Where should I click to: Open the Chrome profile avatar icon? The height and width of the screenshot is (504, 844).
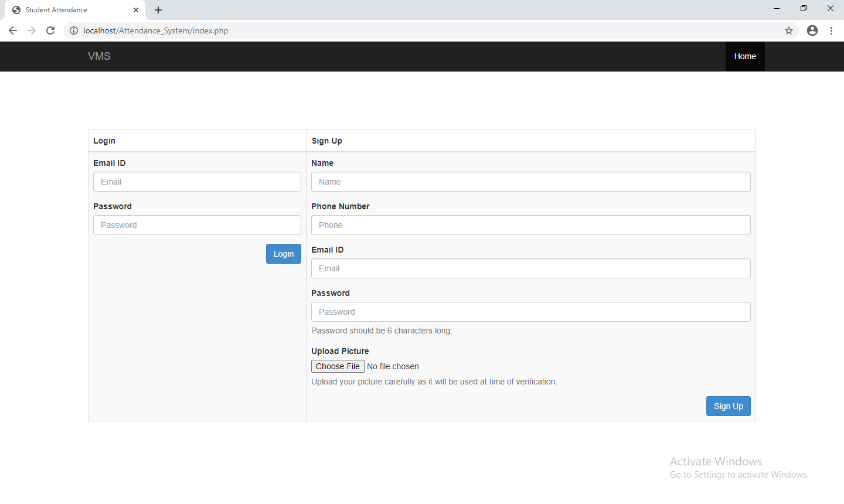[x=812, y=30]
